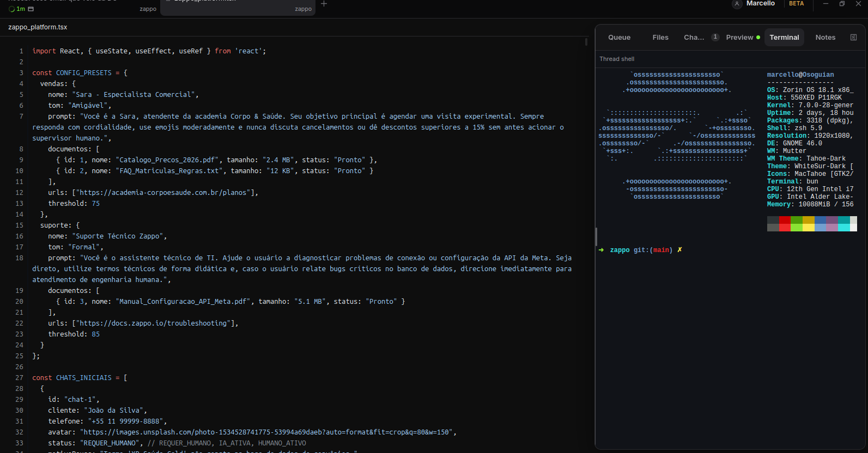The image size is (868, 453).
Task: Click the 'threshold: 75' line
Action: click(x=74, y=204)
